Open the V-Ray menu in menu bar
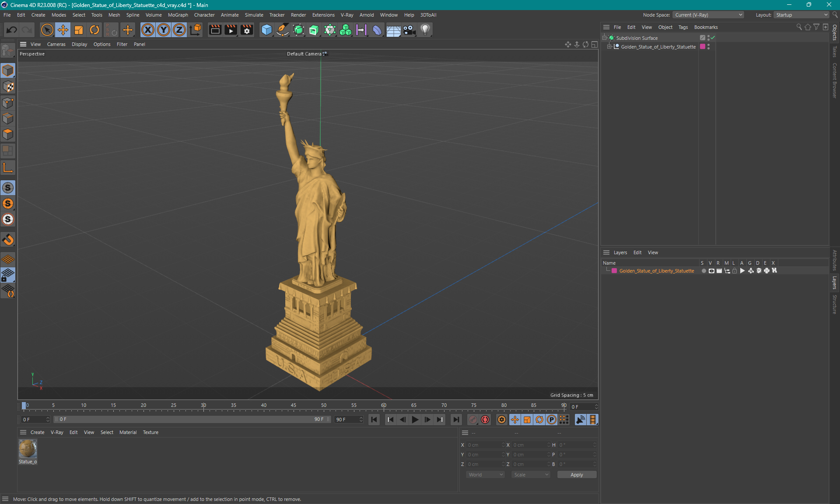 click(347, 15)
